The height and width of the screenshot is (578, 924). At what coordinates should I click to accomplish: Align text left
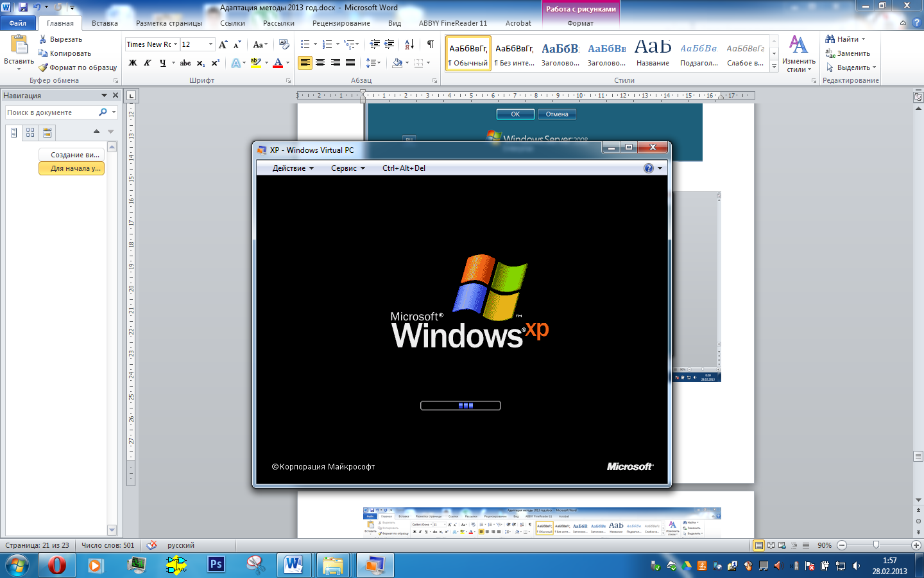point(305,63)
